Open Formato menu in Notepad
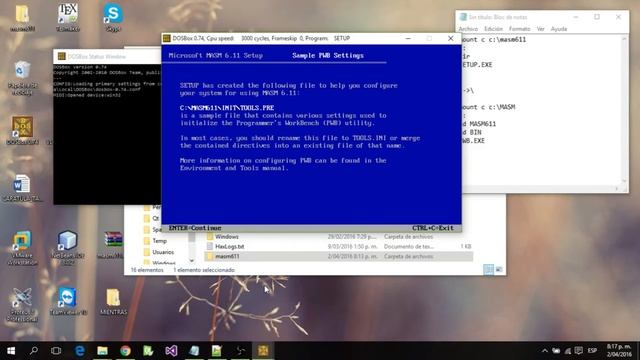 [520, 29]
